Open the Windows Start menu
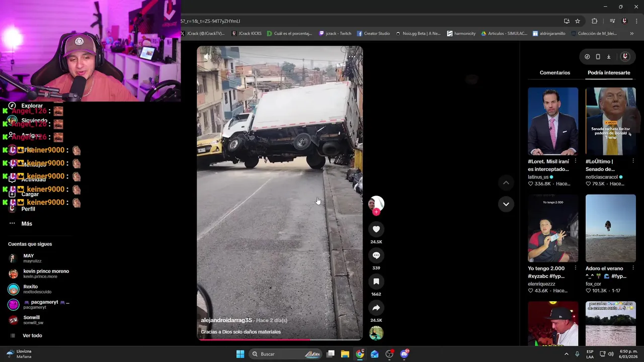 click(240, 354)
